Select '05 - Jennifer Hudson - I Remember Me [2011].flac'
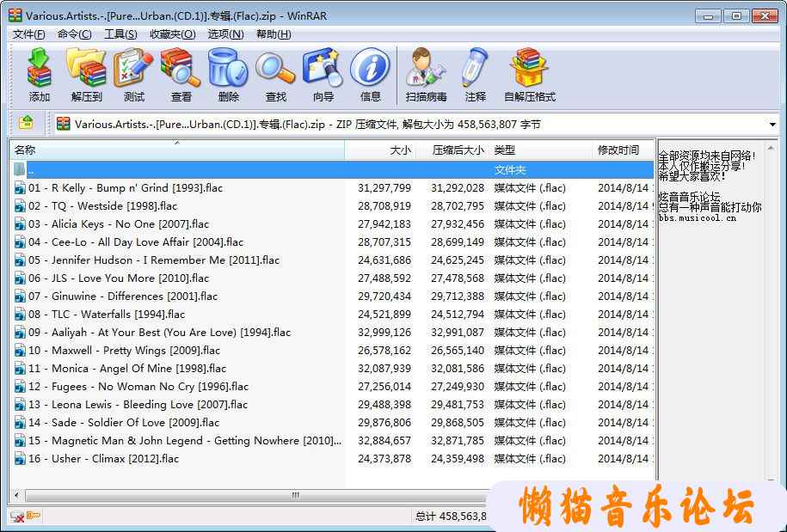 (154, 260)
